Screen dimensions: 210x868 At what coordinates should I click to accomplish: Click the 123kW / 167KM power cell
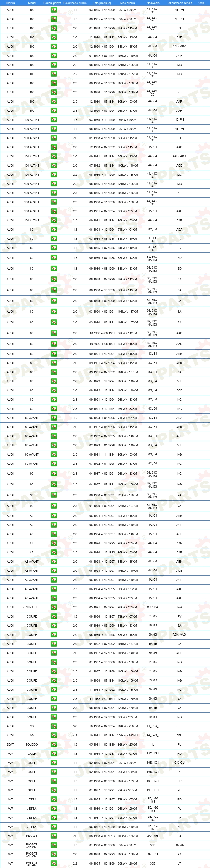128,506
